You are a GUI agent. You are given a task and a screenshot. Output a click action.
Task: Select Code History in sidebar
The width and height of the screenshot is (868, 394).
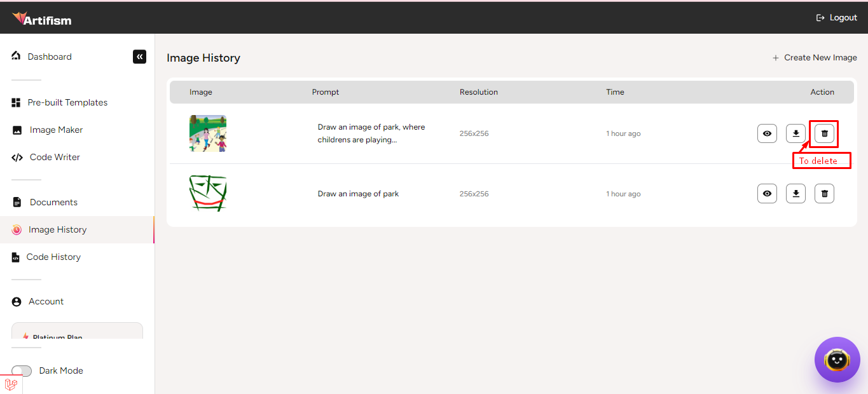(x=53, y=257)
